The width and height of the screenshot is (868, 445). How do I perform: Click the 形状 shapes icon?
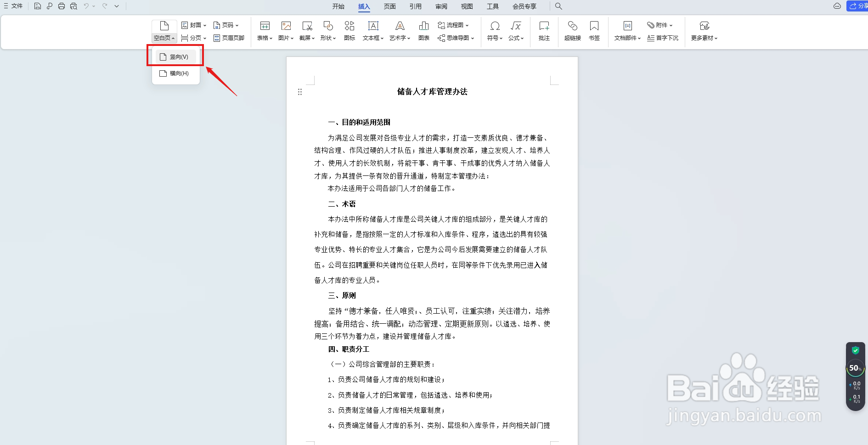pyautogui.click(x=328, y=26)
